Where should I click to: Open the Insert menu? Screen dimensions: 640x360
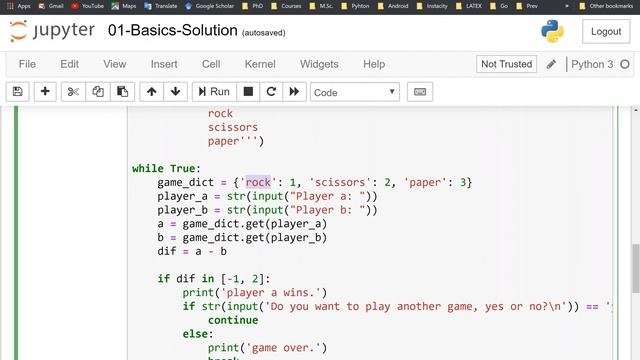tap(164, 64)
